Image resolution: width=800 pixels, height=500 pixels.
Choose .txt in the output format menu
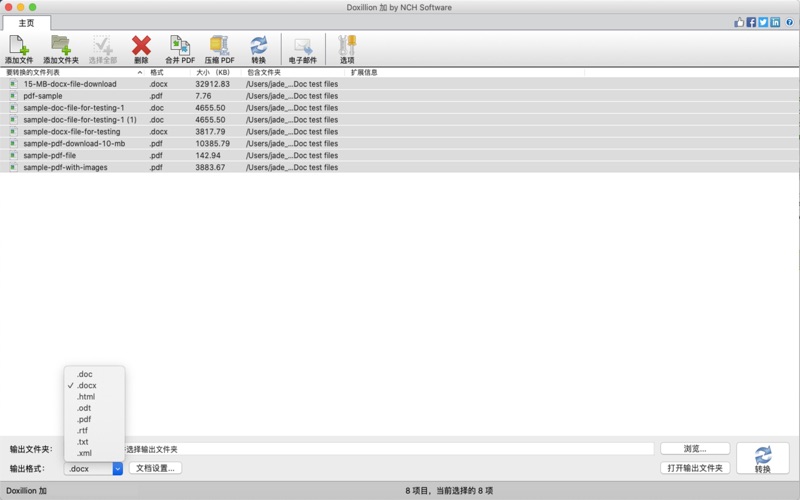pyautogui.click(x=94, y=442)
